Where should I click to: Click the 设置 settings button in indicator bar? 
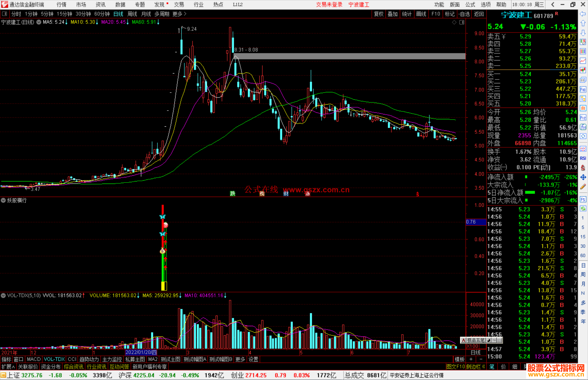(253, 359)
